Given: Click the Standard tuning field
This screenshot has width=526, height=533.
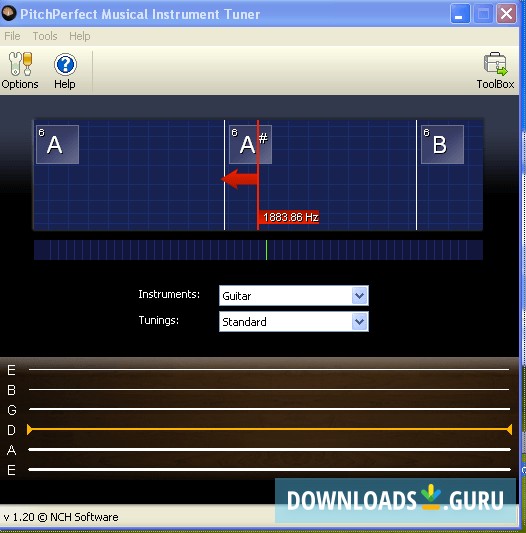Looking at the screenshot, I should [294, 322].
